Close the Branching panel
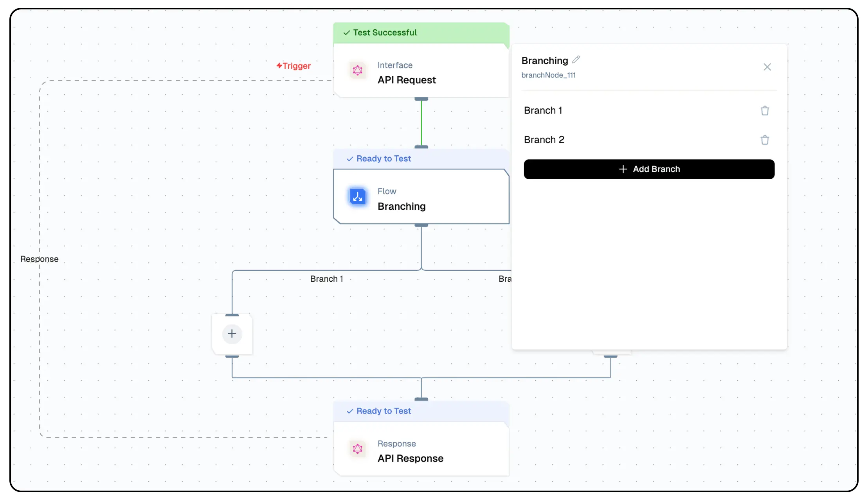Screen dimensions: 868x500 [x=767, y=67]
